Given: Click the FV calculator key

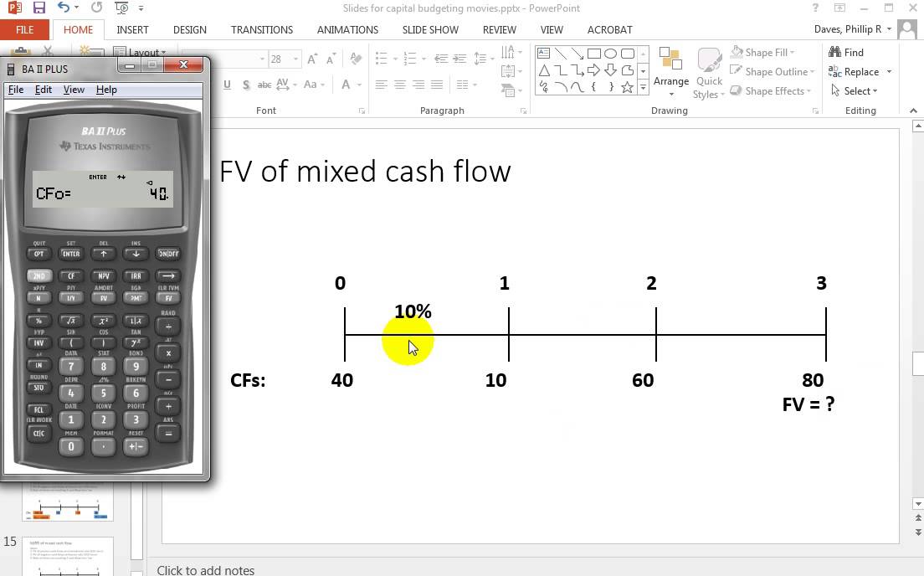Looking at the screenshot, I should [x=168, y=298].
